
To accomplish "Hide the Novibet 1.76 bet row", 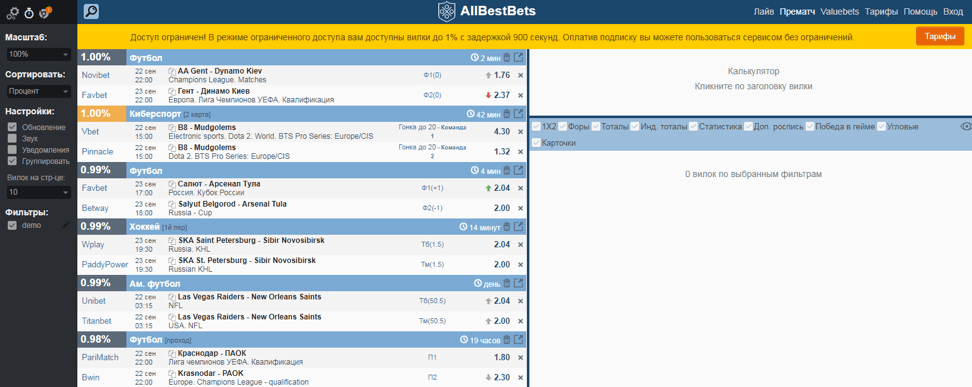I will (x=520, y=76).
